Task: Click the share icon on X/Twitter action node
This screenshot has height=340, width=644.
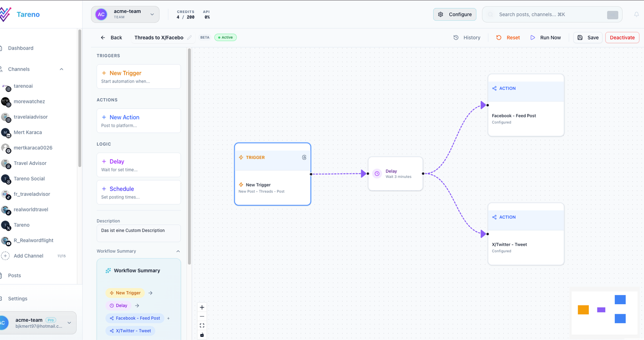Action: click(494, 217)
